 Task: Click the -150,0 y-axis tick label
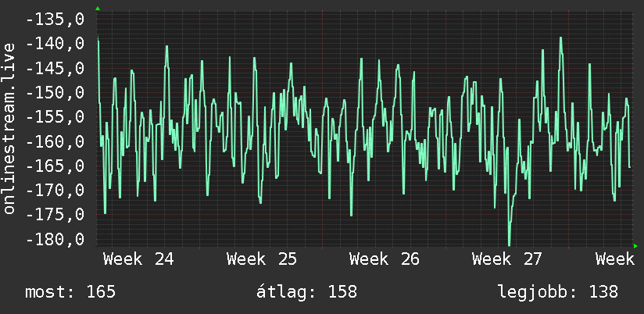pos(55,92)
